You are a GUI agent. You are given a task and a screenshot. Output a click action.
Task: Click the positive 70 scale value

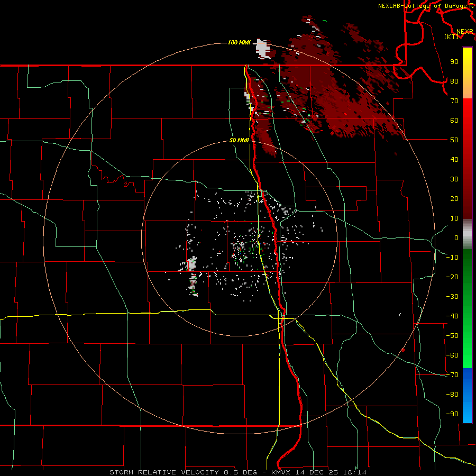[x=454, y=101]
